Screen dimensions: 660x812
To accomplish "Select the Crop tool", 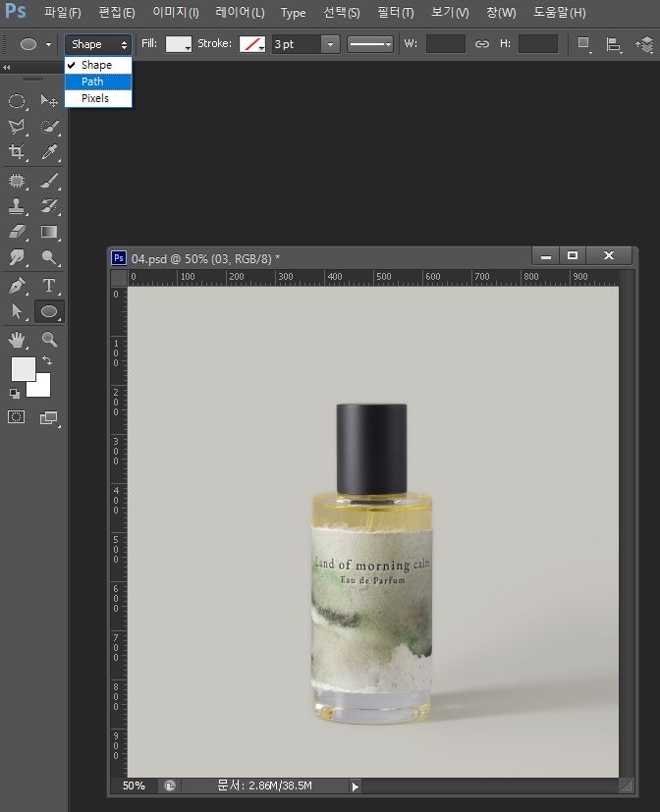I will [17, 152].
